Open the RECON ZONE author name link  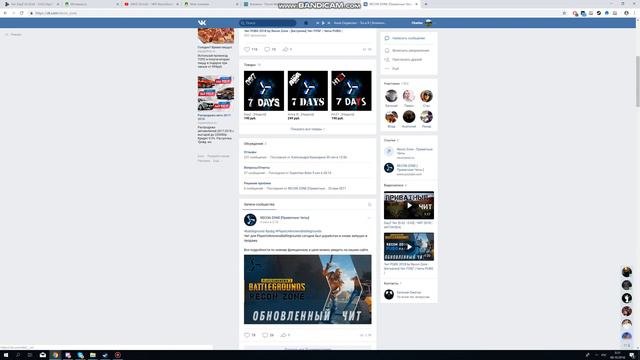284,218
